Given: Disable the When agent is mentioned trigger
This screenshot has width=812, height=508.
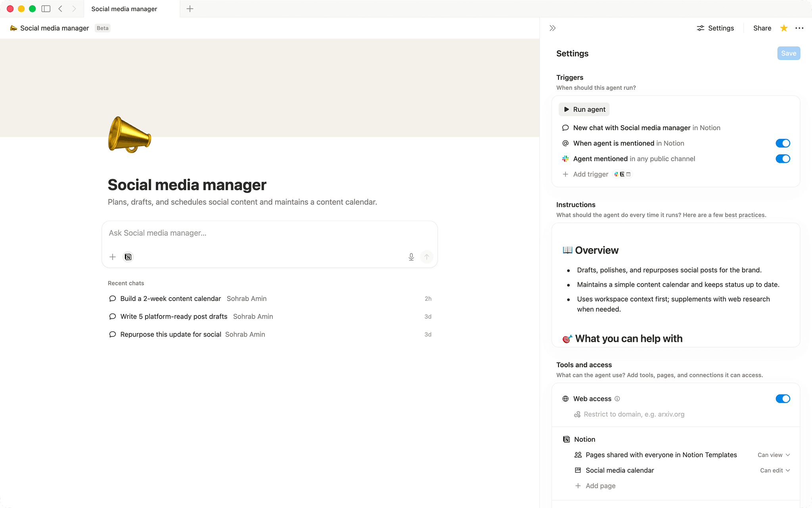Looking at the screenshot, I should 783,143.
